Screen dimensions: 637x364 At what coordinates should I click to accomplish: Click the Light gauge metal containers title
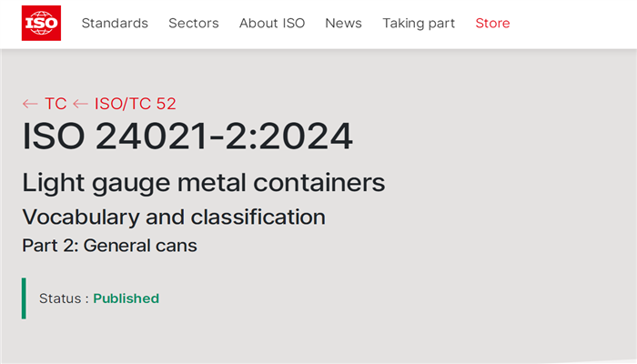coord(204,182)
